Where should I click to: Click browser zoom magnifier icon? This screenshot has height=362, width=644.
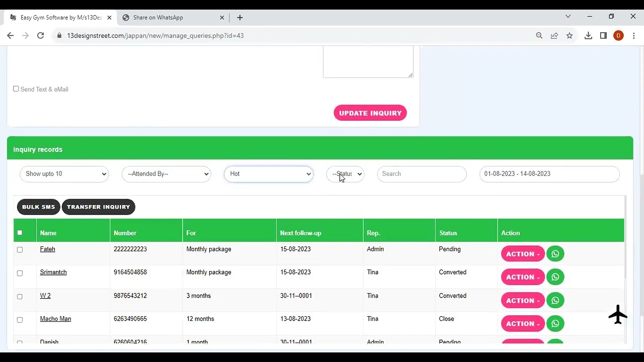tap(539, 36)
